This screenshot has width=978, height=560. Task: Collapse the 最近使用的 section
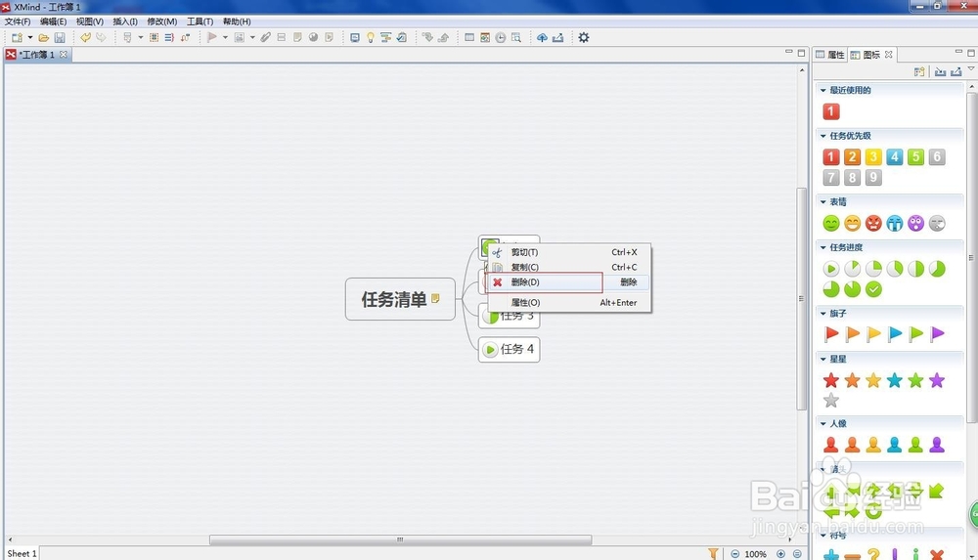pyautogui.click(x=822, y=91)
